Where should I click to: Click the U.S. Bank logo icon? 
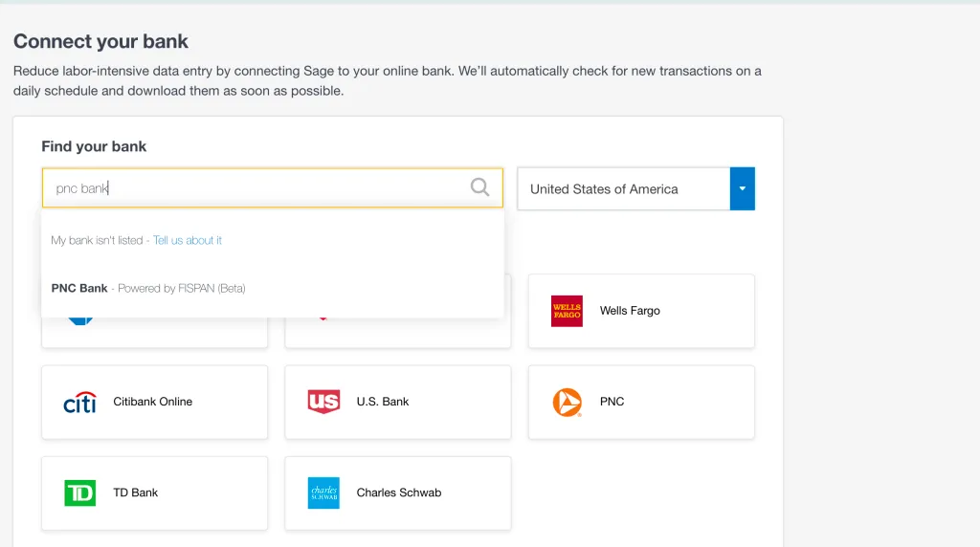pos(323,403)
